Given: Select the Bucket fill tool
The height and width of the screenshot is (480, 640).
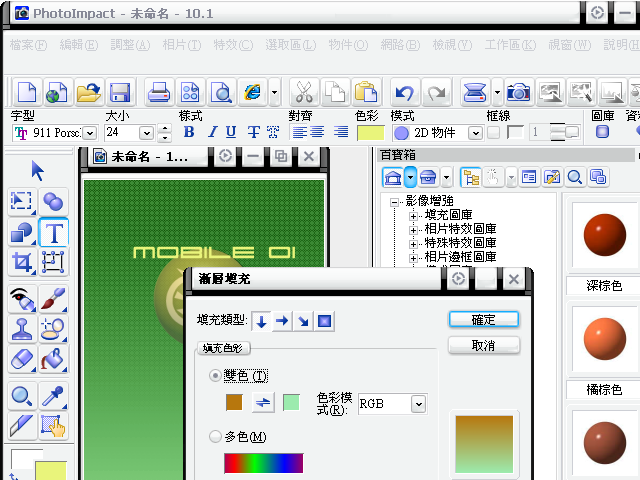Looking at the screenshot, I should 53,360.
